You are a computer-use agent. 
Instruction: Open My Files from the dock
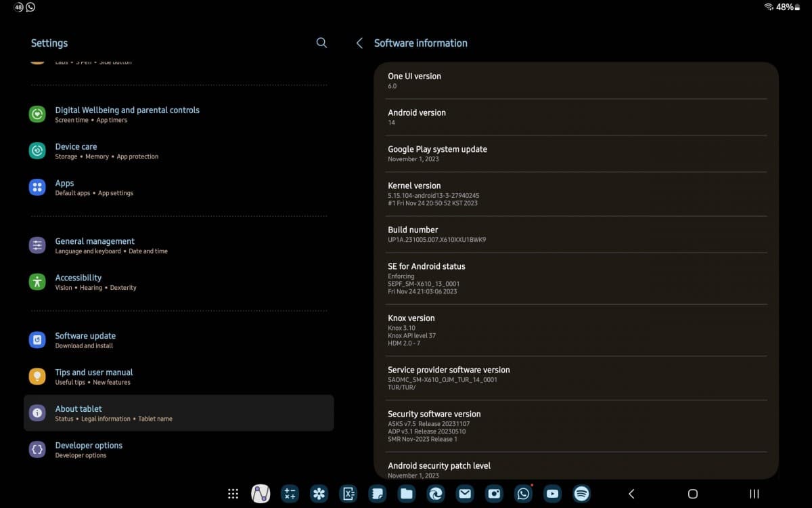pos(407,494)
